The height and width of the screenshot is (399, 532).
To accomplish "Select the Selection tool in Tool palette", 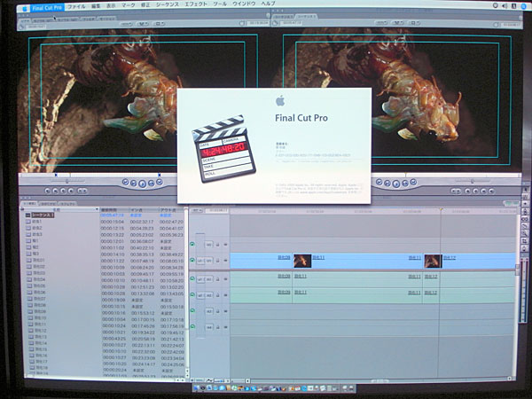I will pos(526,190).
